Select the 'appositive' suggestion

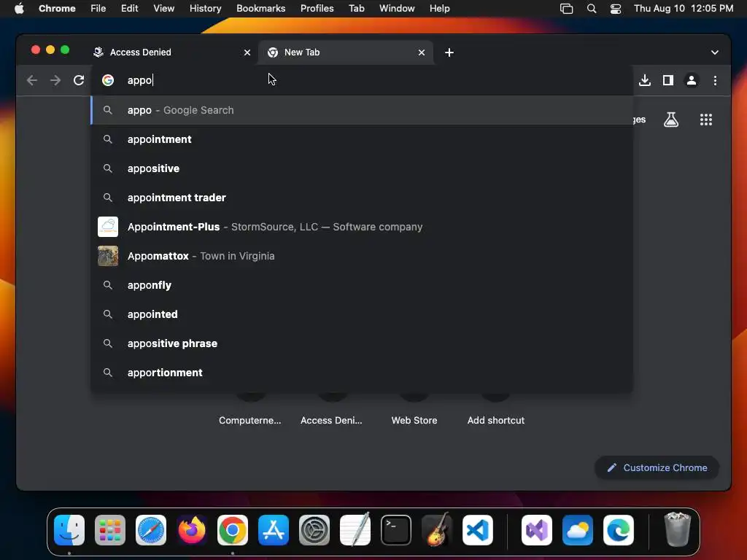[x=362, y=168]
